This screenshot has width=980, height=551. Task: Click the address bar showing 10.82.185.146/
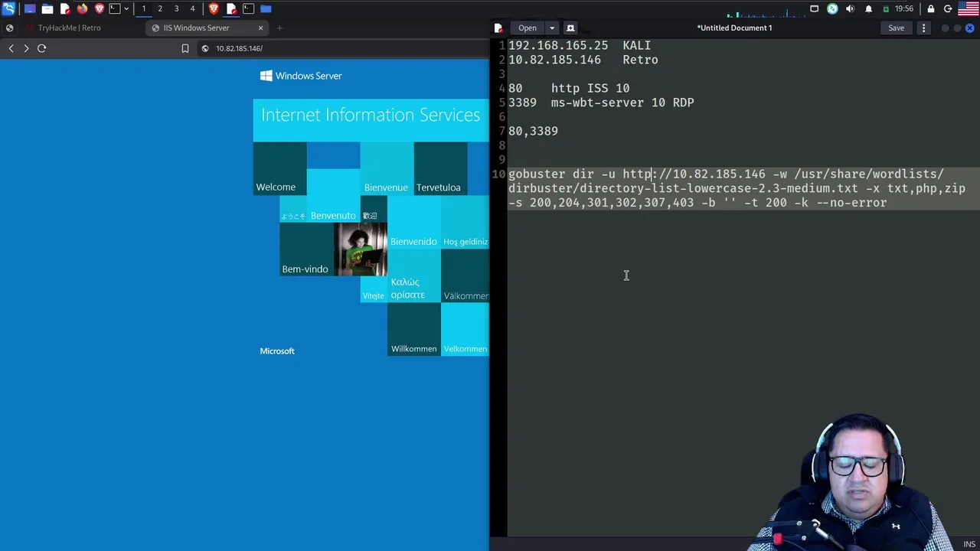(x=345, y=48)
